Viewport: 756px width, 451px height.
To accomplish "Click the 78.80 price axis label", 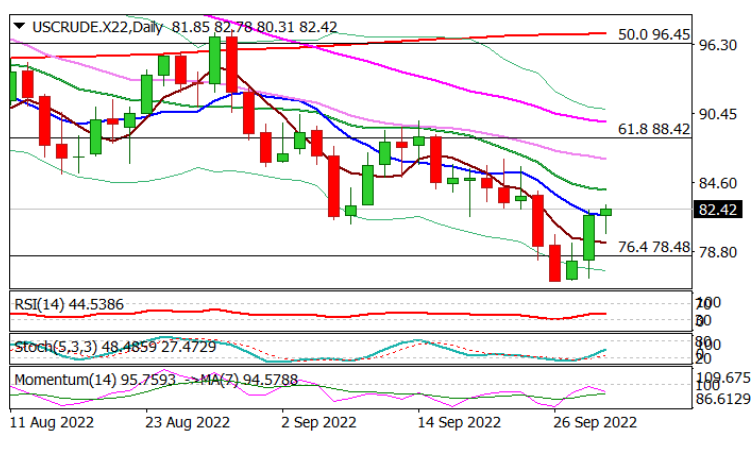I will [x=718, y=252].
